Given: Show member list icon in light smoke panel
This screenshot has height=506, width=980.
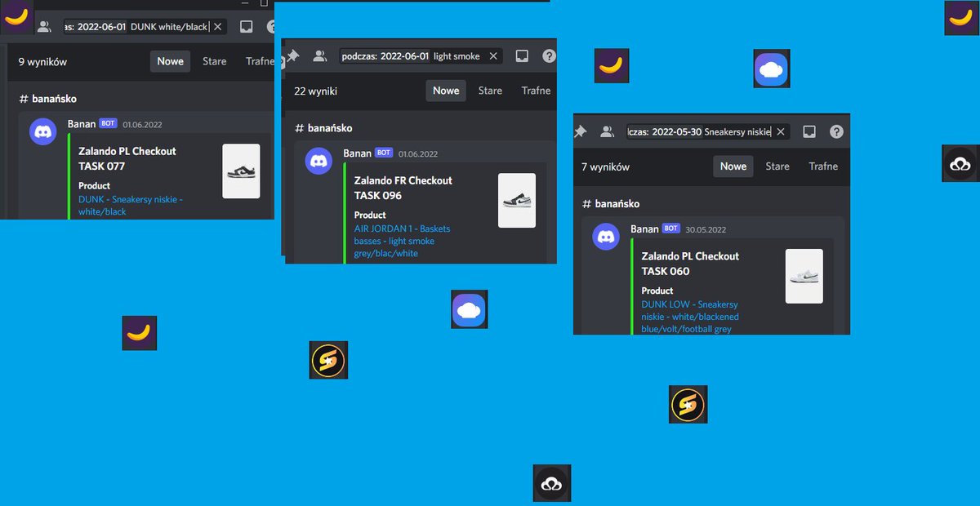Looking at the screenshot, I should [320, 56].
